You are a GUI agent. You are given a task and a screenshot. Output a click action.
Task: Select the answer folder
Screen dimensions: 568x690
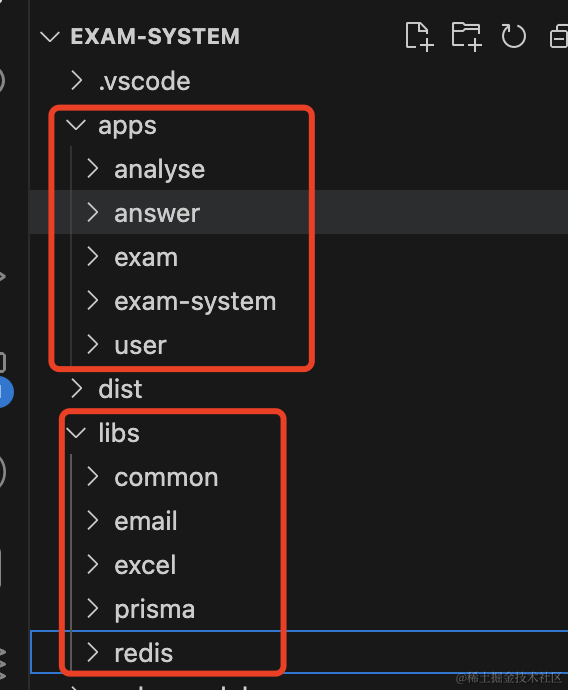click(157, 213)
